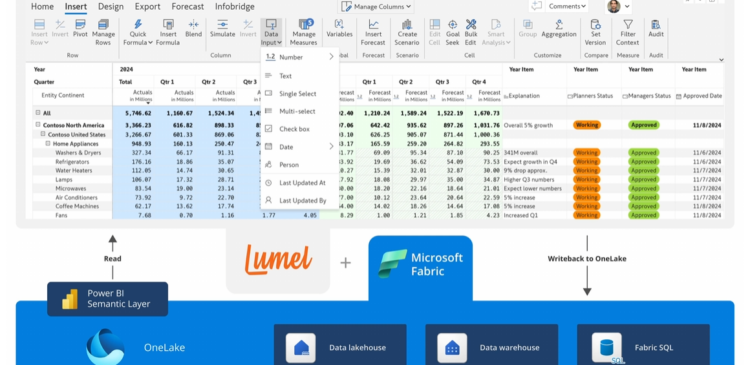Screen dimensions: 750x365
Task: Choose Single Select menu entry
Action: pos(299,94)
